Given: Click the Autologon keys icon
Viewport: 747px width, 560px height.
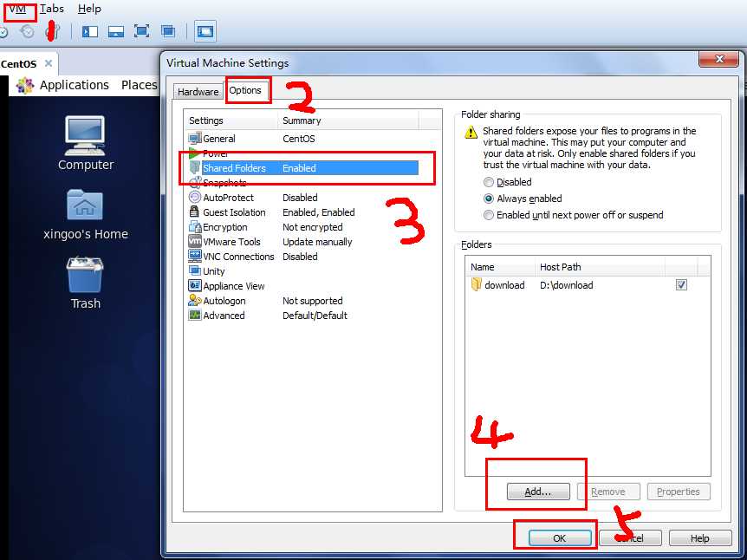Looking at the screenshot, I should click(195, 301).
